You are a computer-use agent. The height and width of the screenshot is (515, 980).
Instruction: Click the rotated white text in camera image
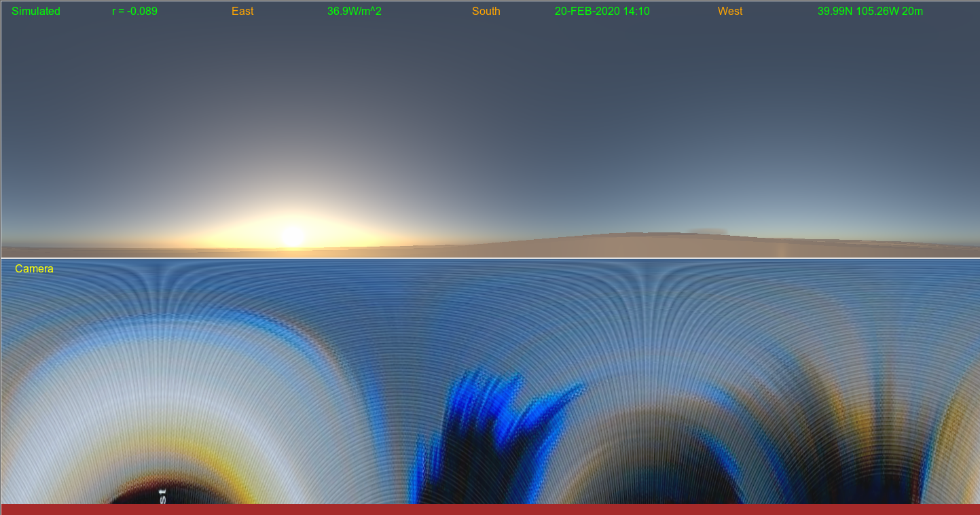[x=162, y=495]
